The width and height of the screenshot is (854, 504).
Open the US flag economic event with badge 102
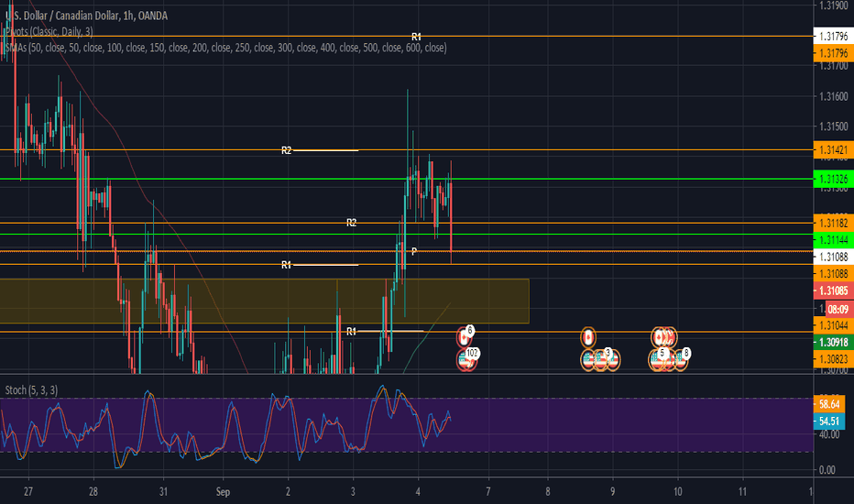tap(466, 359)
